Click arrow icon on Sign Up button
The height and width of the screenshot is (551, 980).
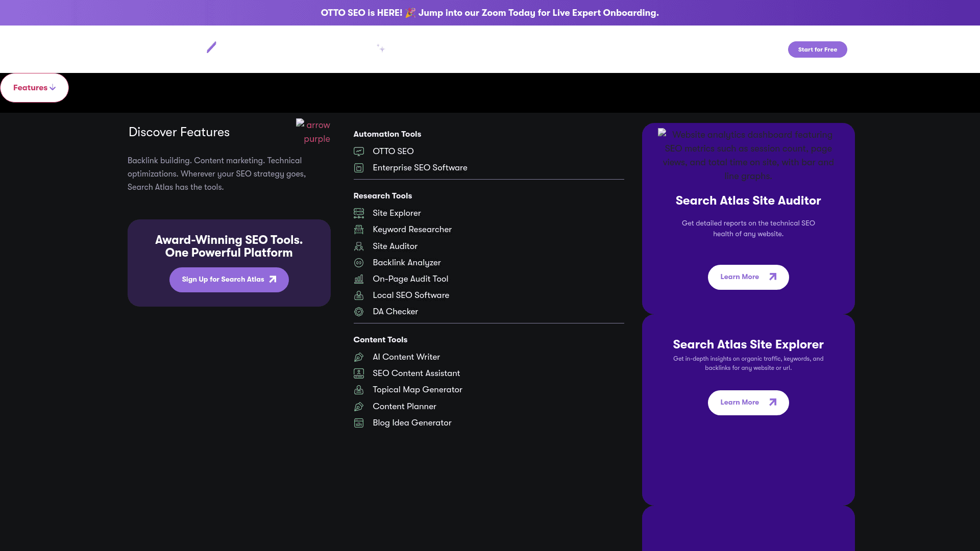[x=273, y=280]
